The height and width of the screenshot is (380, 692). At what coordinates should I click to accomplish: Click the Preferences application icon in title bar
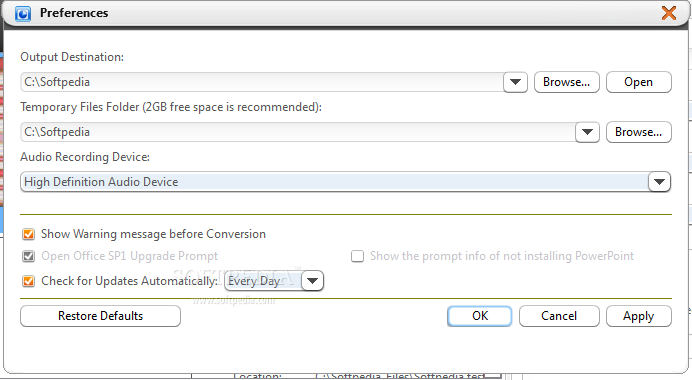(23, 13)
